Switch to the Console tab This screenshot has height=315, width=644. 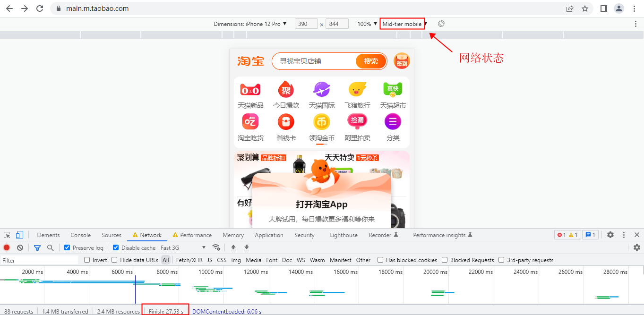81,235
